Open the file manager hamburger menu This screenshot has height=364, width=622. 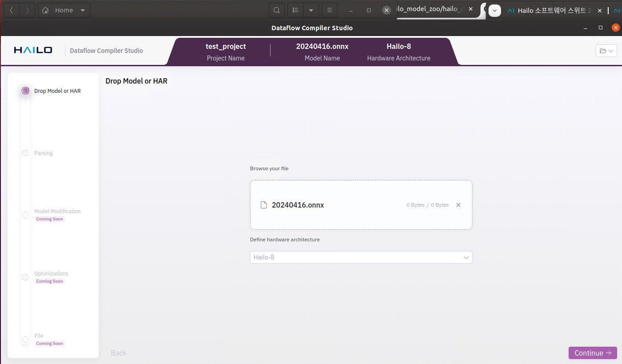[x=330, y=10]
